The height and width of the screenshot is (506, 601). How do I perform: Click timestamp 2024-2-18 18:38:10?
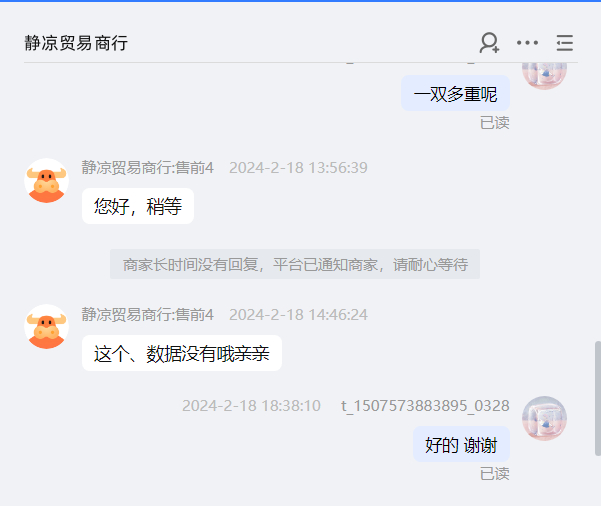coord(251,406)
